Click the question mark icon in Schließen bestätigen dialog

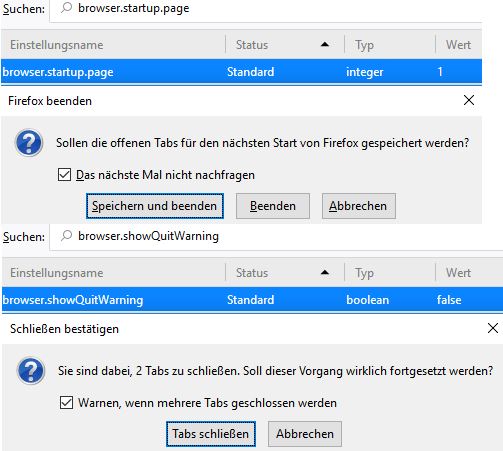point(31,371)
